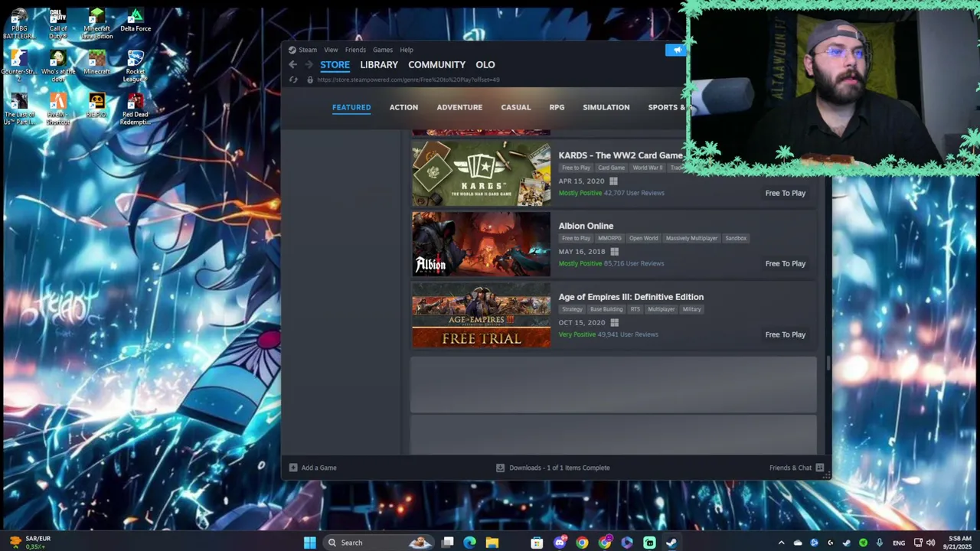Open FiveM shortcut on desktop

click(x=58, y=109)
